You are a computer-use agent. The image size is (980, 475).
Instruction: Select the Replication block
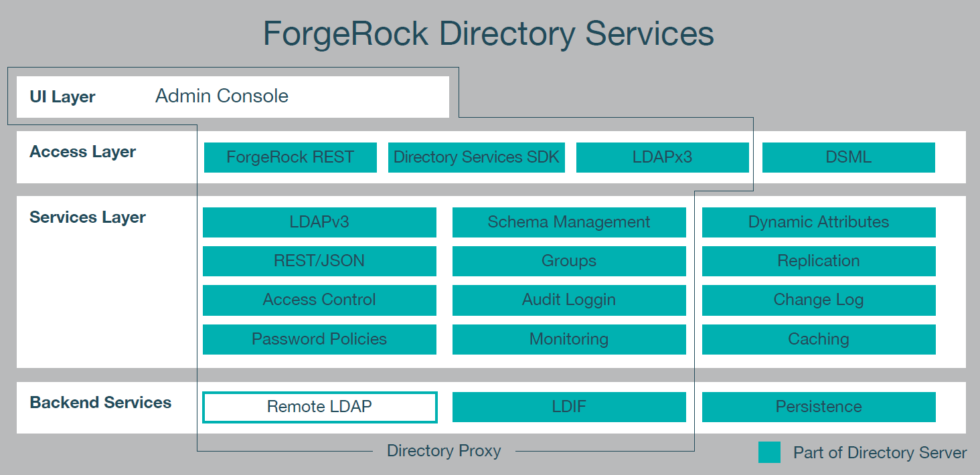819,261
